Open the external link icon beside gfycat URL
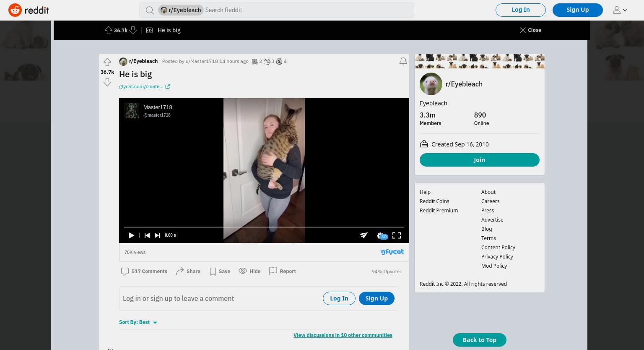644x350 pixels. pyautogui.click(x=168, y=86)
